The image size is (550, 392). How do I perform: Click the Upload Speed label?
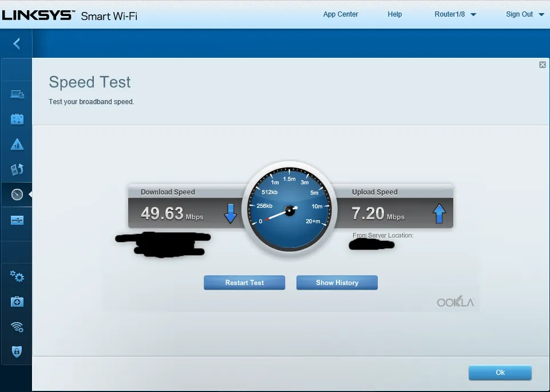tap(375, 192)
